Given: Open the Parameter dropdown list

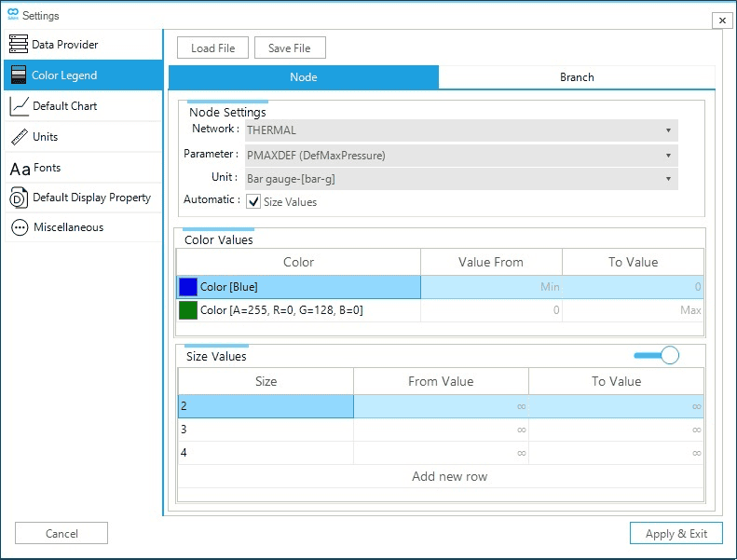Looking at the screenshot, I should point(668,156).
